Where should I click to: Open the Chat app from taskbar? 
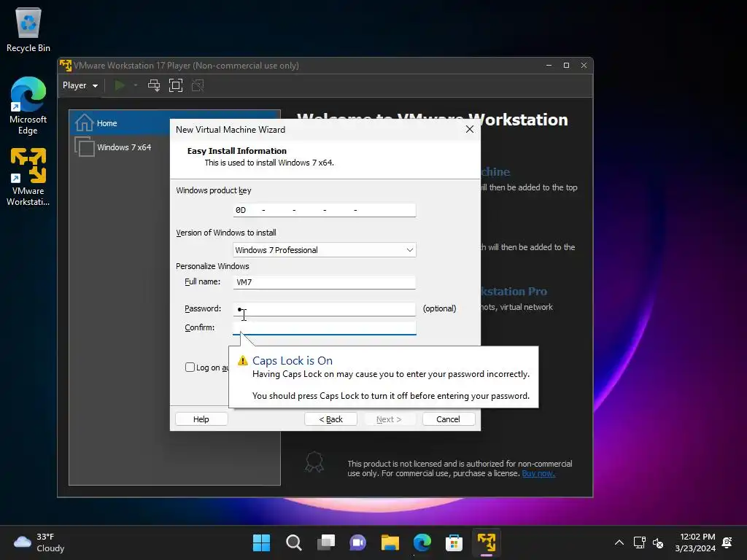click(x=357, y=542)
